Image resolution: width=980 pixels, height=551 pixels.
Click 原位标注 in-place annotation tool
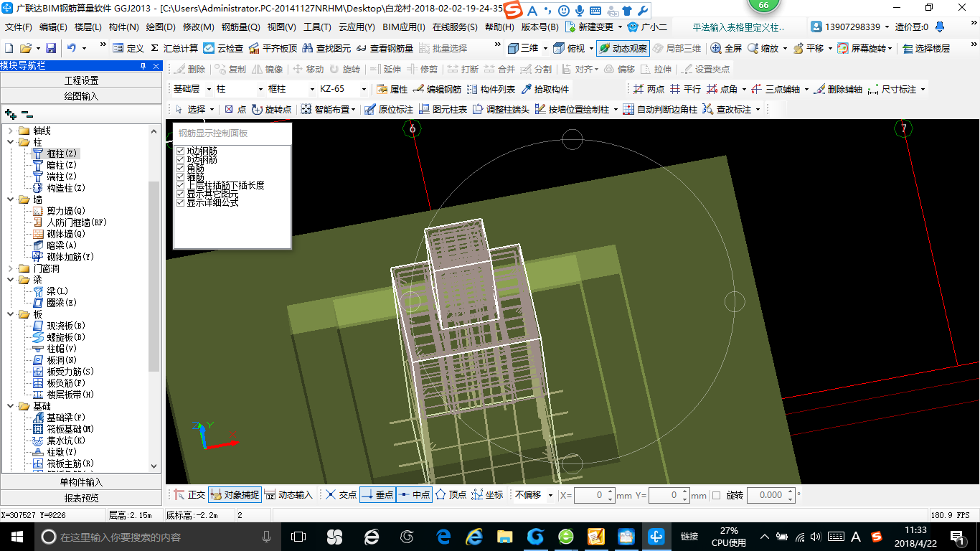tap(389, 109)
